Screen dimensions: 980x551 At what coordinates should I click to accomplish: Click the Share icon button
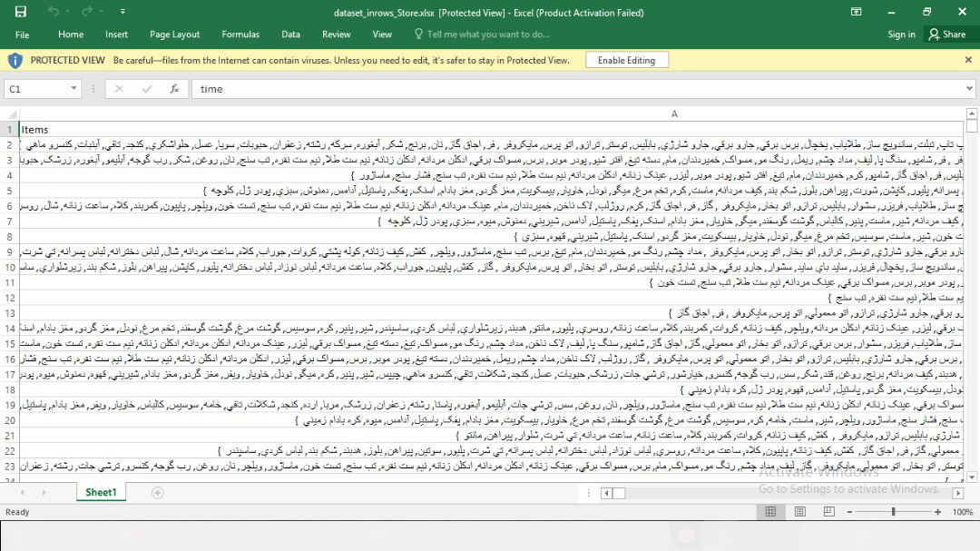coord(946,34)
